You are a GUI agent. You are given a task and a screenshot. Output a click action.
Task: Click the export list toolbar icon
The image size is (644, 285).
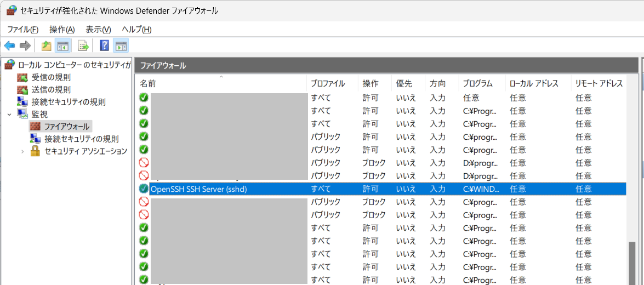(x=83, y=45)
